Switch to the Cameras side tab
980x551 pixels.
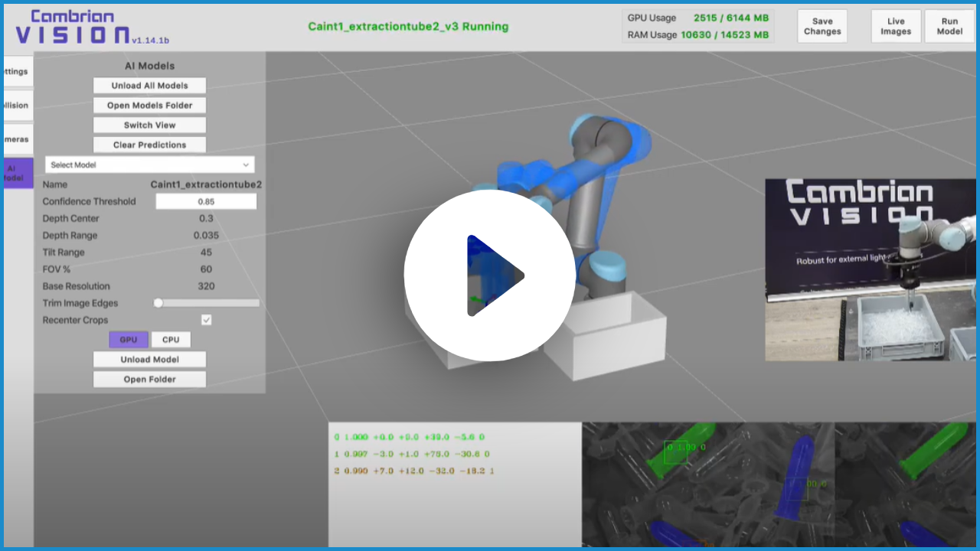pos(17,139)
